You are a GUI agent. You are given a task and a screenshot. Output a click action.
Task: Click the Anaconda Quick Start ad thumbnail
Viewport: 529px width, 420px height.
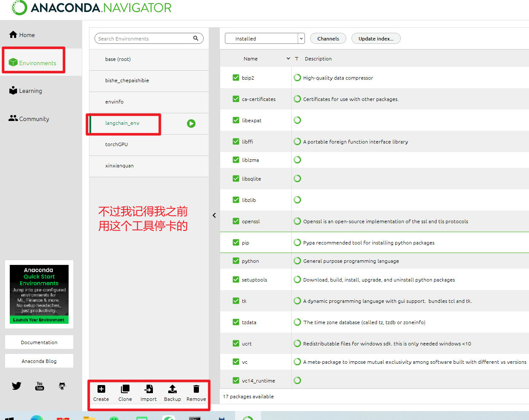click(39, 294)
